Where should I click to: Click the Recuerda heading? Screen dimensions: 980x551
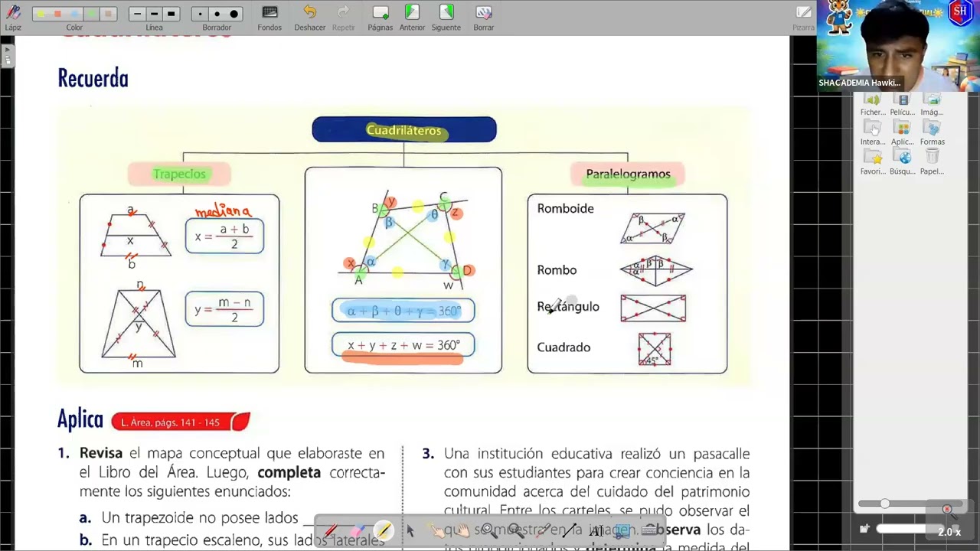(93, 78)
